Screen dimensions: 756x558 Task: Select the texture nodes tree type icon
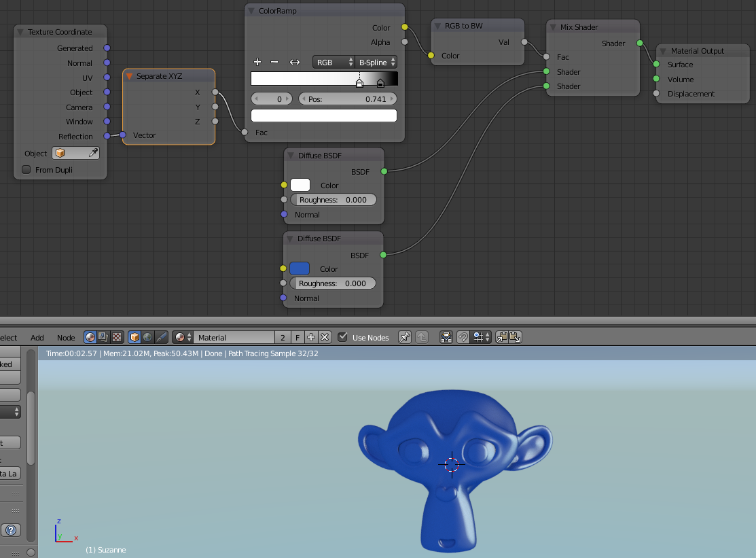tap(117, 337)
